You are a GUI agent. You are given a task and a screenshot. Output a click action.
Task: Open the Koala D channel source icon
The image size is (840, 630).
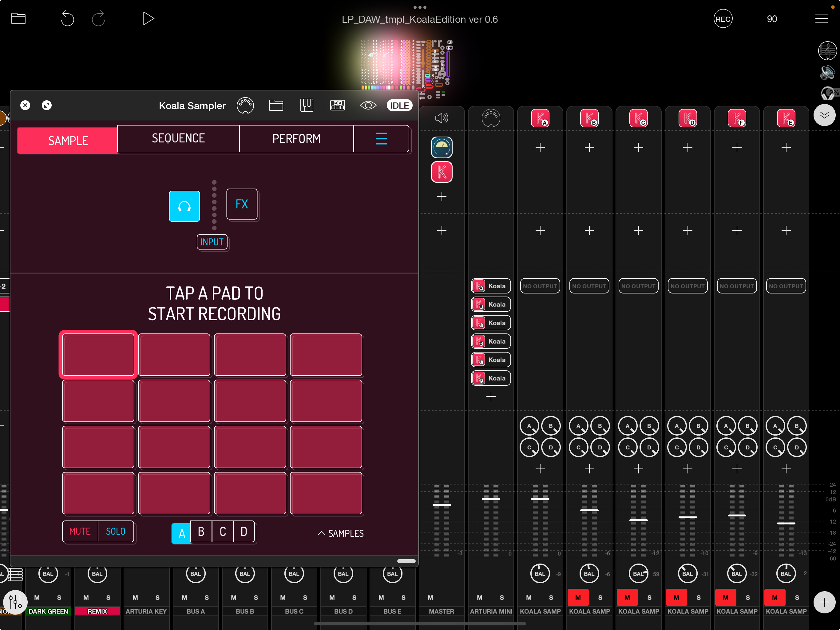[x=687, y=118]
